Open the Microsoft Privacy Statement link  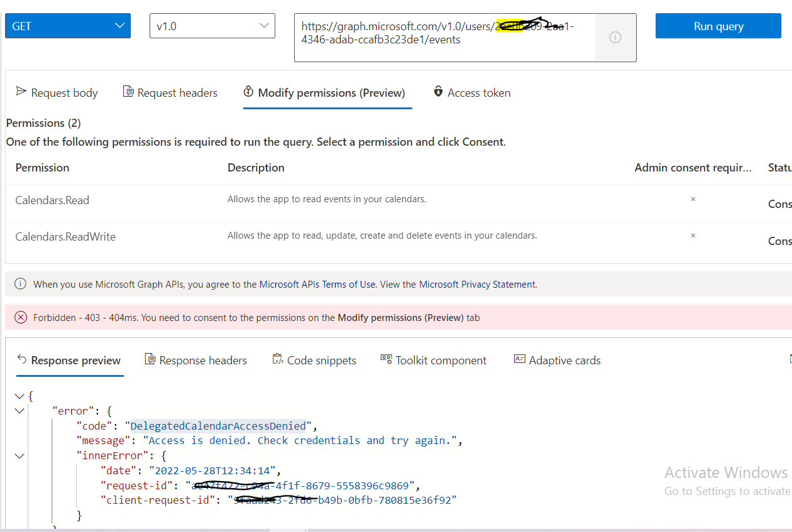[x=477, y=284]
